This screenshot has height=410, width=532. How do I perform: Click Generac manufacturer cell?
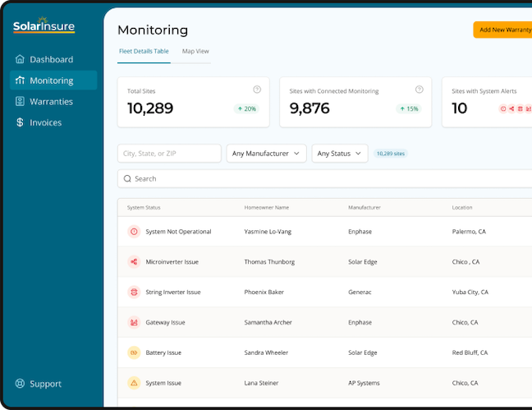pos(360,292)
